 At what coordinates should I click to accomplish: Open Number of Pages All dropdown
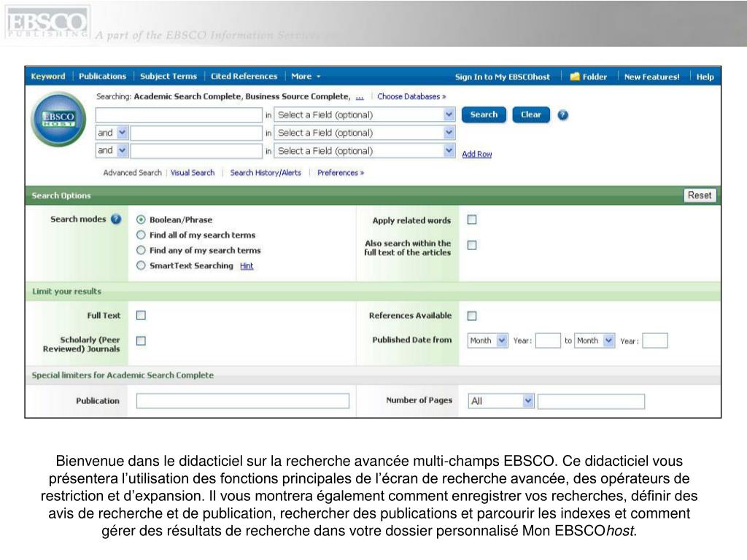(x=501, y=401)
